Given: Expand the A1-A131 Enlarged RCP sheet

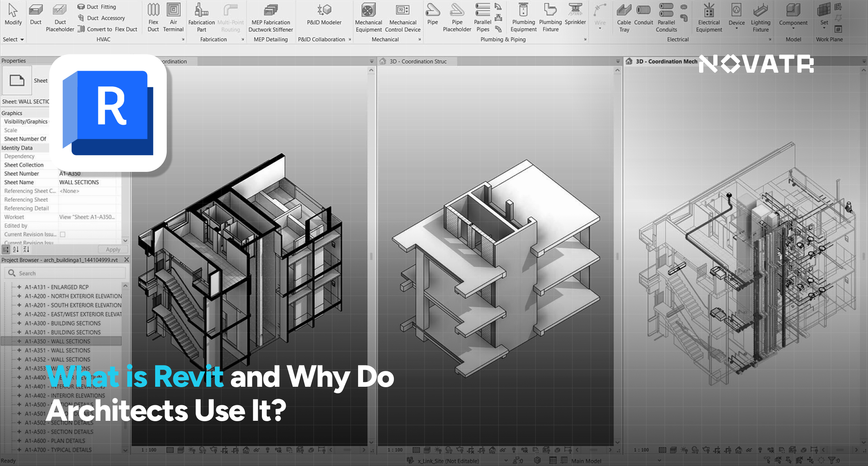Looking at the screenshot, I should point(19,287).
